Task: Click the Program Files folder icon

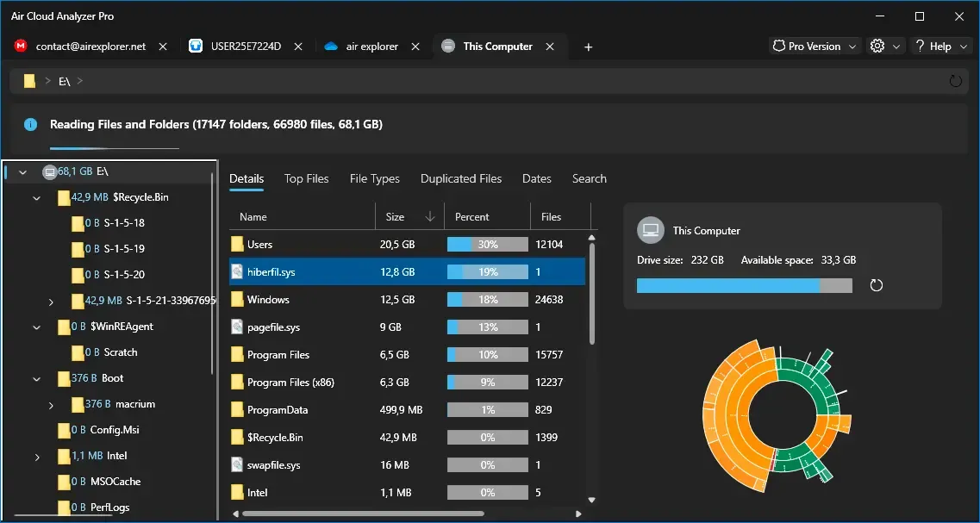Action: tap(237, 354)
